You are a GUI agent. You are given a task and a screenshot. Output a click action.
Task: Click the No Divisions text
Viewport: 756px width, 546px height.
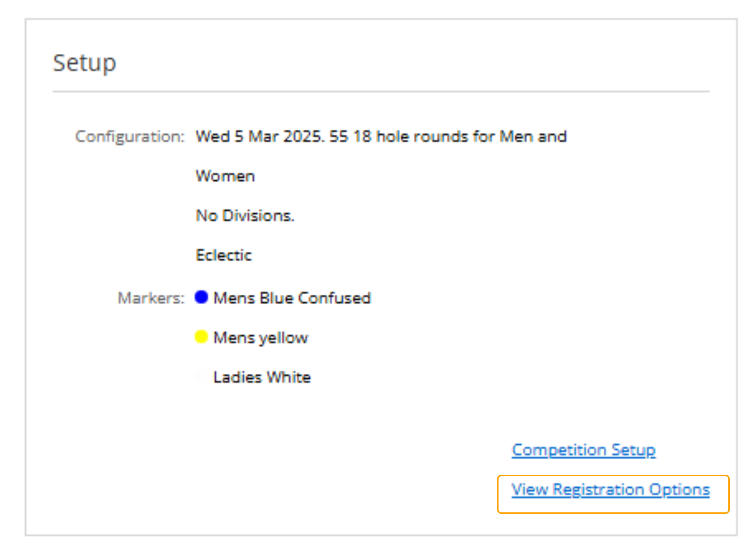pyautogui.click(x=245, y=215)
